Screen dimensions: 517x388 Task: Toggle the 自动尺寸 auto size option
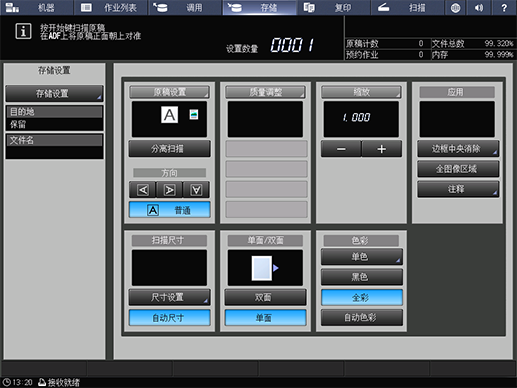(x=169, y=318)
